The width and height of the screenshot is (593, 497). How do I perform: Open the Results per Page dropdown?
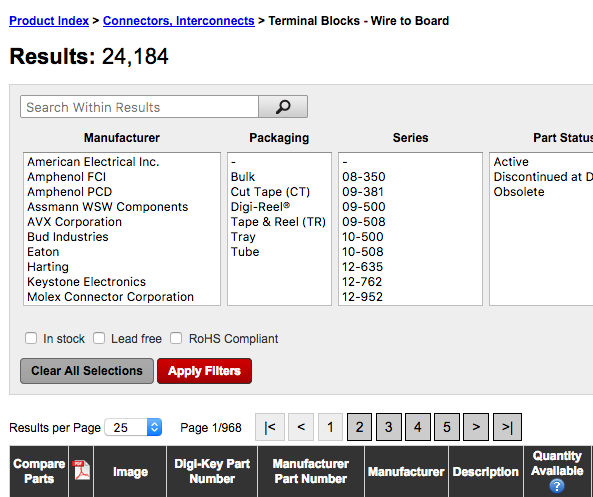tap(134, 427)
